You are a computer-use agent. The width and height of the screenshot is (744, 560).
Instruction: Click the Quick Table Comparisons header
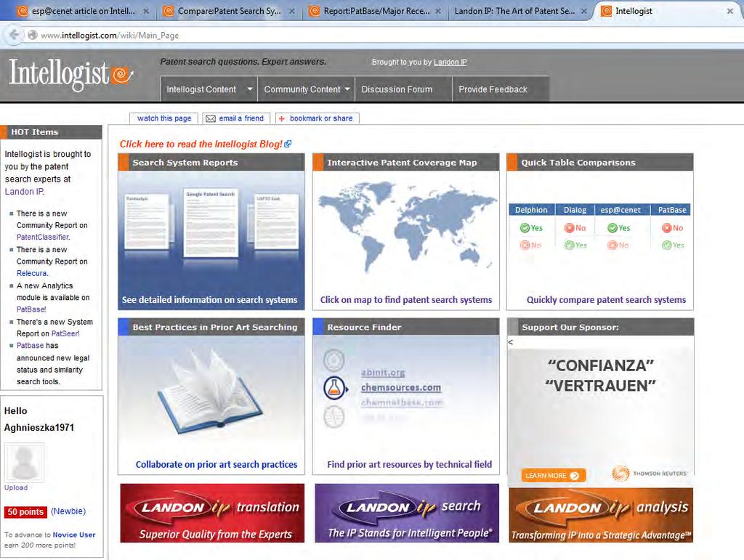[599, 162]
